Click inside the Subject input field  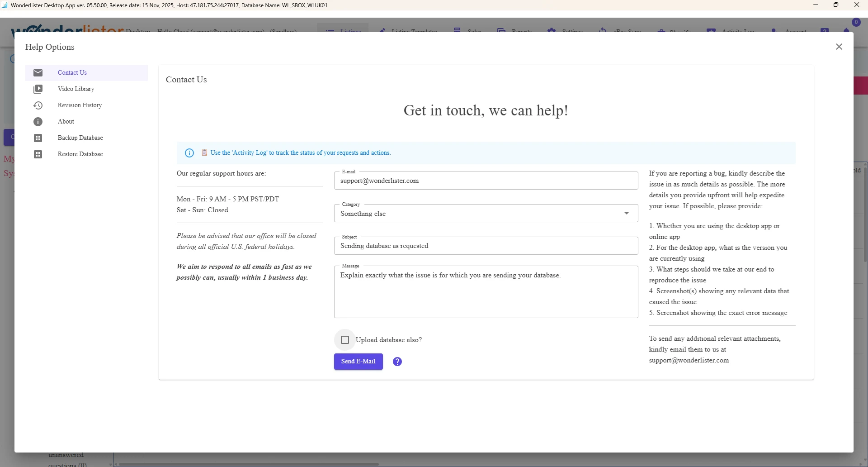click(x=486, y=246)
